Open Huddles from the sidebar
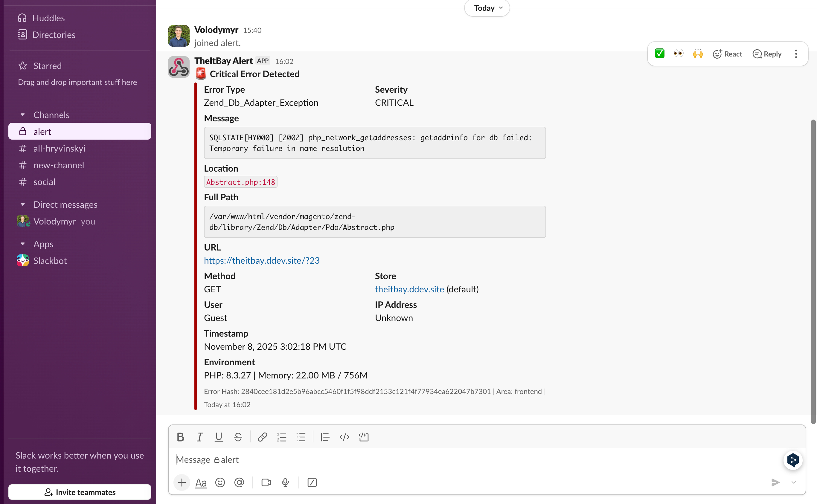The image size is (817, 504). (48, 18)
